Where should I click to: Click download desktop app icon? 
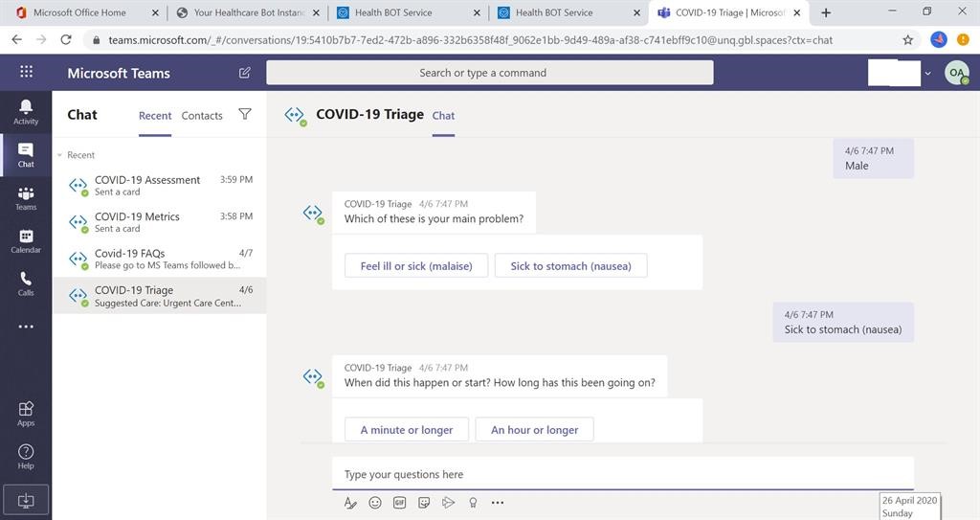[26, 500]
